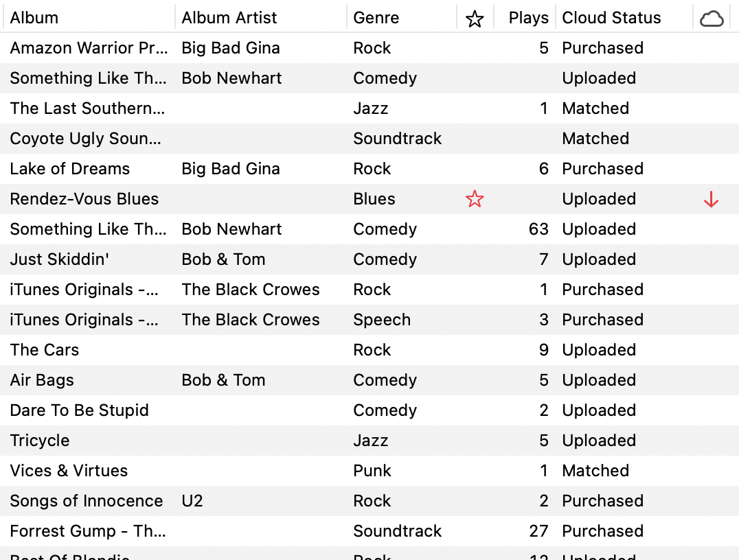Viewport: 739px width, 560px height.
Task: Click the red star on Rendez-Vous Blues
Action: [x=475, y=199]
